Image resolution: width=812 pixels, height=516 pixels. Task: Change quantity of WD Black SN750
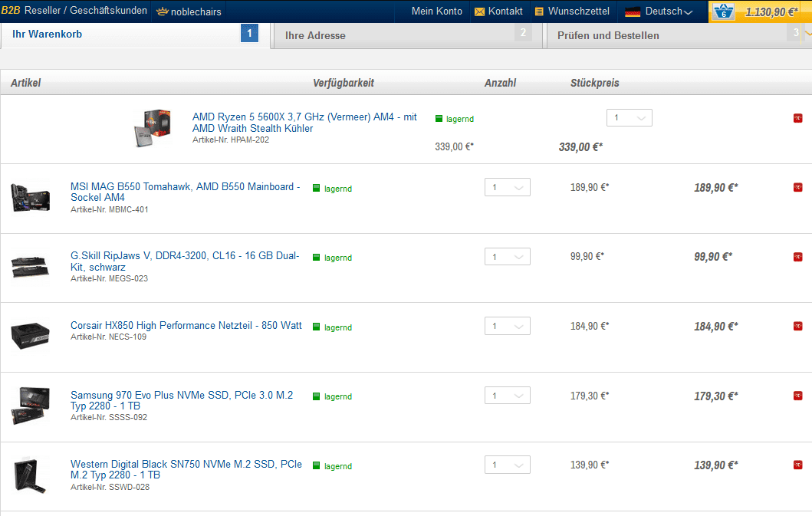point(508,465)
